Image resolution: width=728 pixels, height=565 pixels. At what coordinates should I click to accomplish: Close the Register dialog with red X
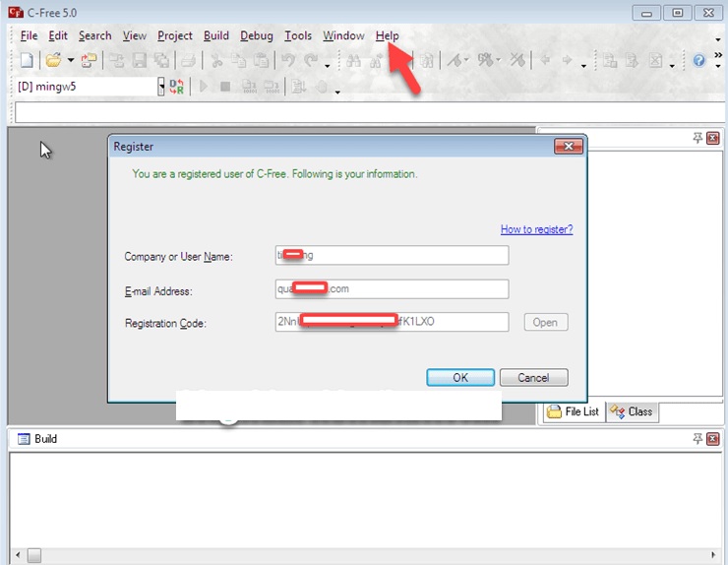(x=568, y=147)
